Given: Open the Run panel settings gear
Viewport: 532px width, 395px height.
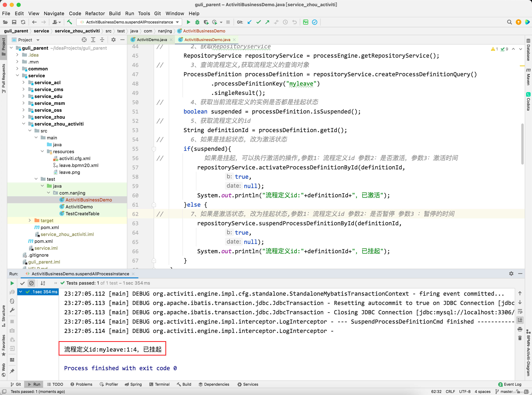Looking at the screenshot, I should click(511, 274).
